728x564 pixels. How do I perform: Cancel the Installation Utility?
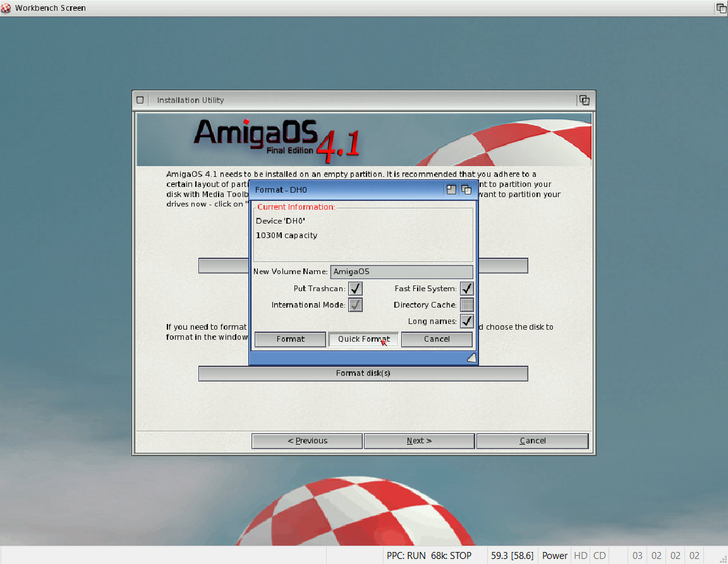533,441
